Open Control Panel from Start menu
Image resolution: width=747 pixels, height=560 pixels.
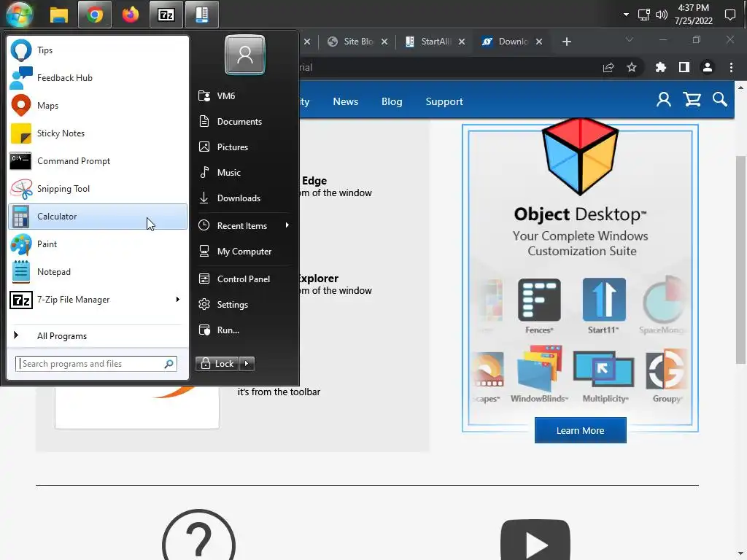tap(244, 279)
